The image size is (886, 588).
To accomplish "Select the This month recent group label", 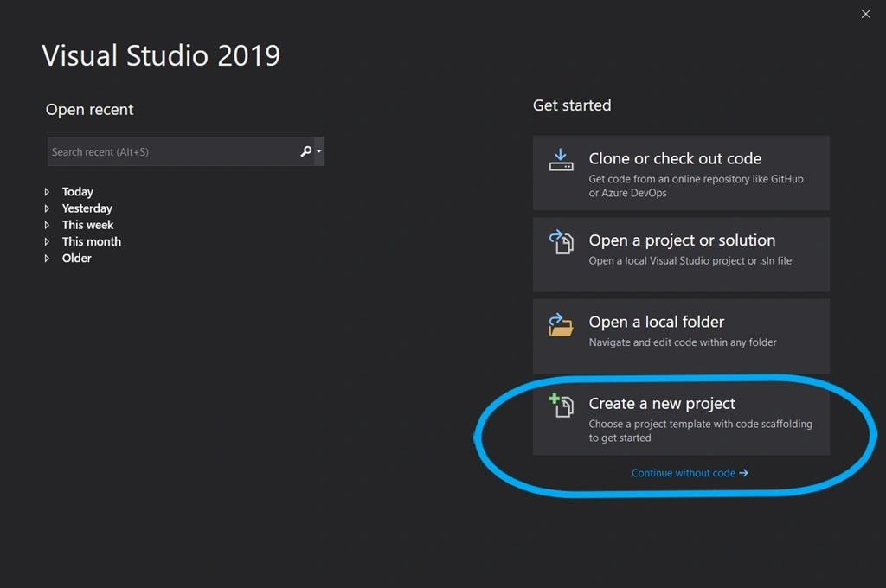I will pos(92,242).
